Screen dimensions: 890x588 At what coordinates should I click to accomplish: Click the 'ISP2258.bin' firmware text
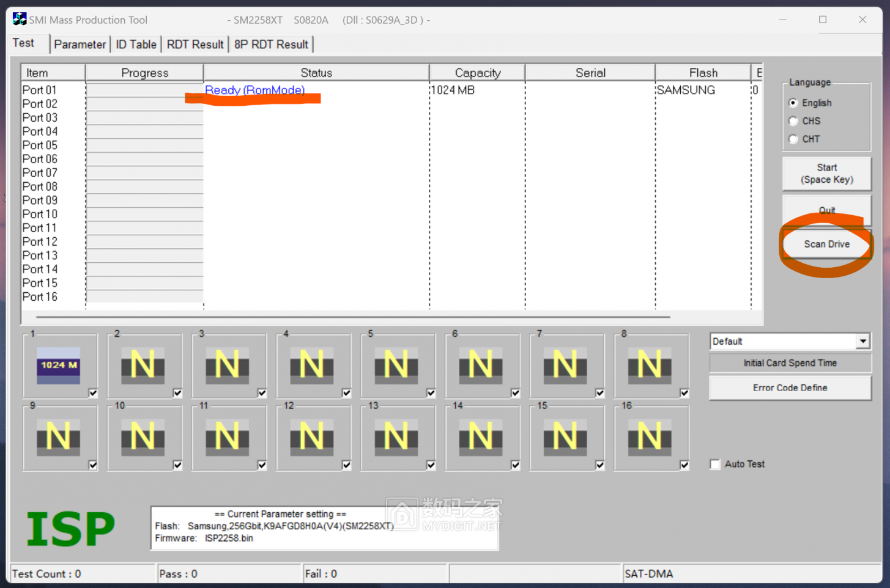point(229,538)
